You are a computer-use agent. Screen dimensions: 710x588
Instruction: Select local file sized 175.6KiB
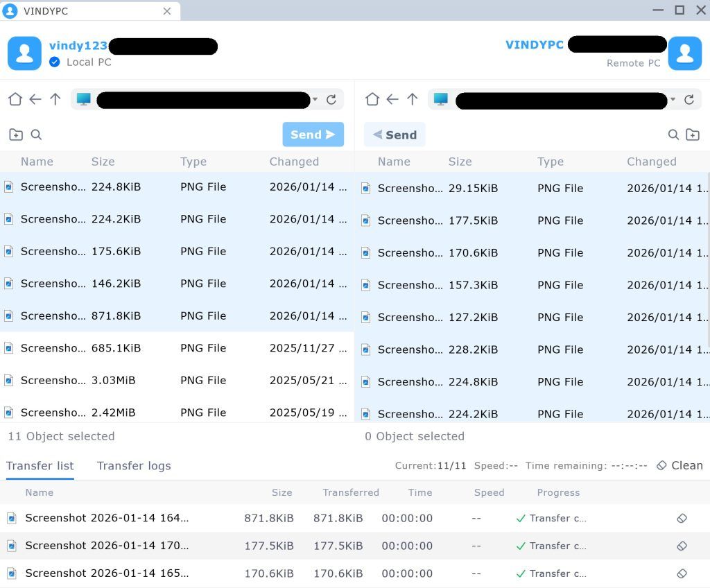(177, 252)
